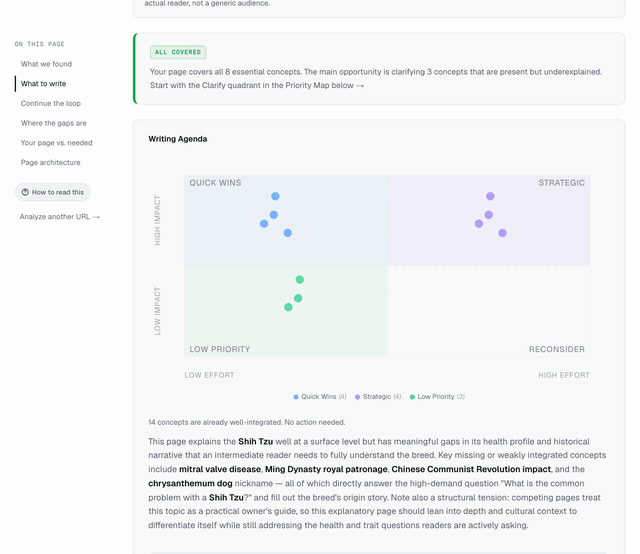
Task: Click the lowest purple dot in Strategic quadrant
Action: pos(502,233)
